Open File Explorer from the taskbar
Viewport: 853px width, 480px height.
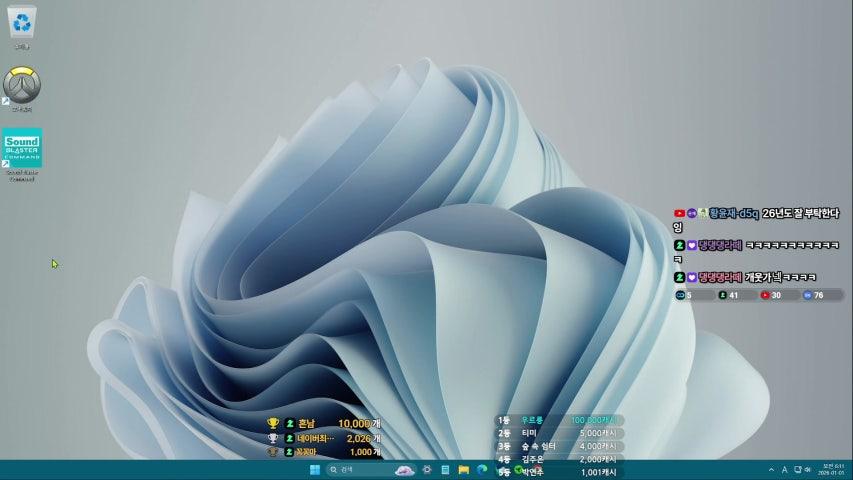coord(464,469)
